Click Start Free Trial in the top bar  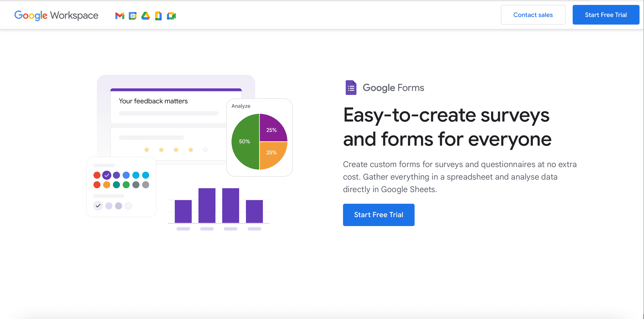pyautogui.click(x=606, y=15)
